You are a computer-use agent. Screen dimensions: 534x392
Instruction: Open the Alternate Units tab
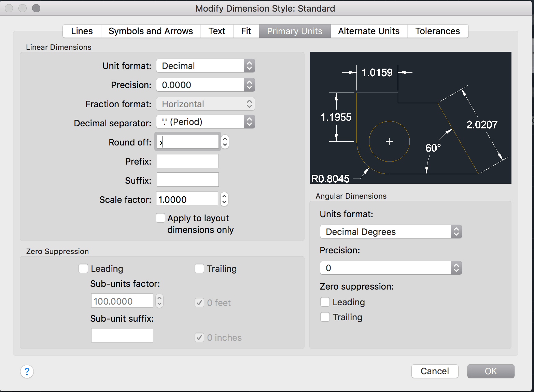pos(369,31)
